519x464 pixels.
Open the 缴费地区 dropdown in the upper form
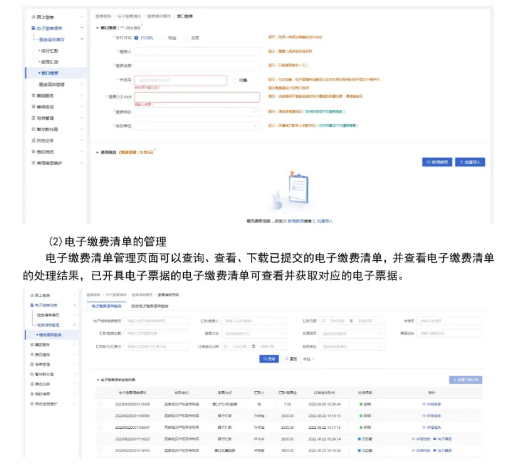(197, 112)
